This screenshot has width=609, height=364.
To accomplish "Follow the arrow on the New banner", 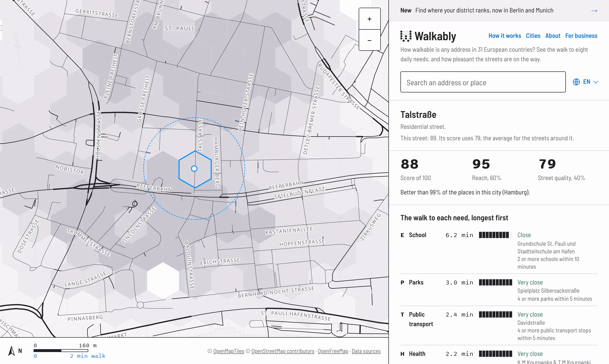I will click(594, 11).
